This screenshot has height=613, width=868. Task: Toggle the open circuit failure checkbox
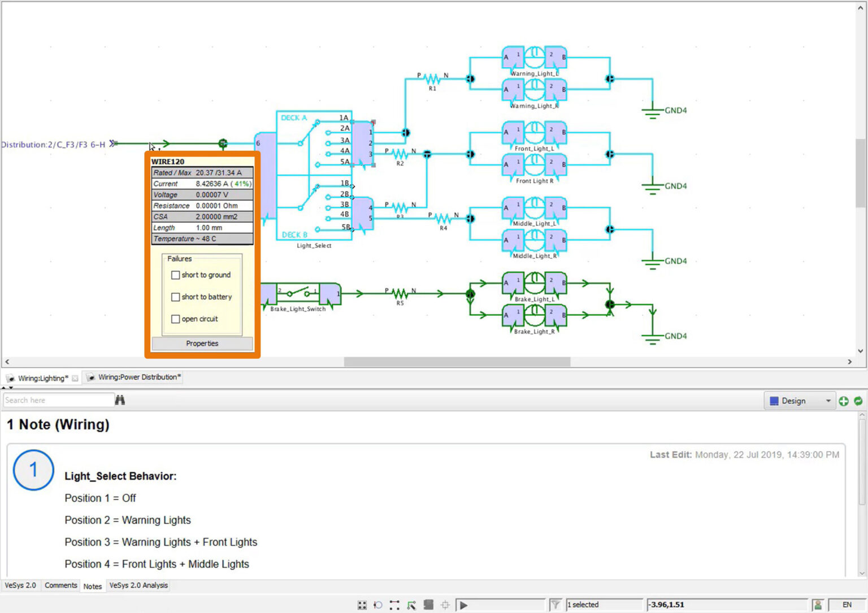(x=176, y=319)
